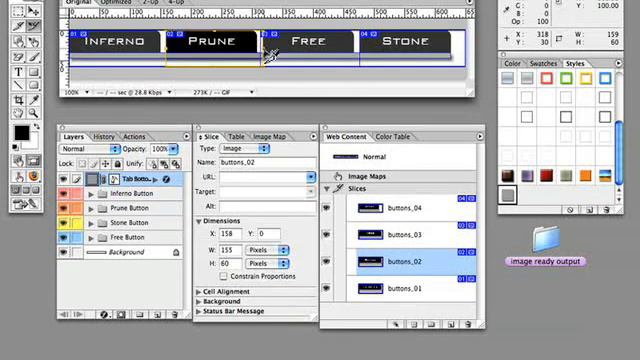Click the lock all icon in Layers panel
The image size is (640, 360).
pyautogui.click(x=118, y=164)
